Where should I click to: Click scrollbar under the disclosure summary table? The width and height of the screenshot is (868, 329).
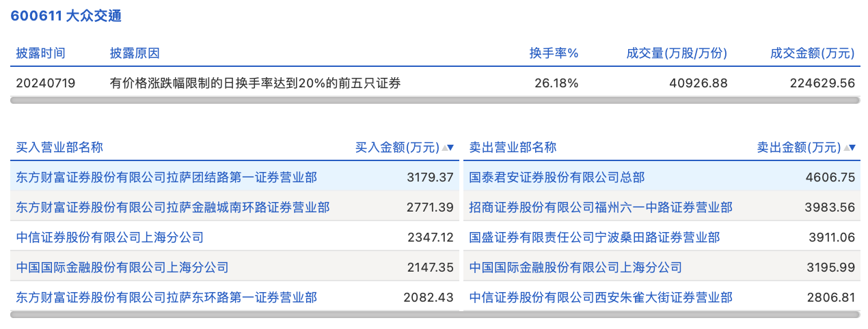pos(435,100)
